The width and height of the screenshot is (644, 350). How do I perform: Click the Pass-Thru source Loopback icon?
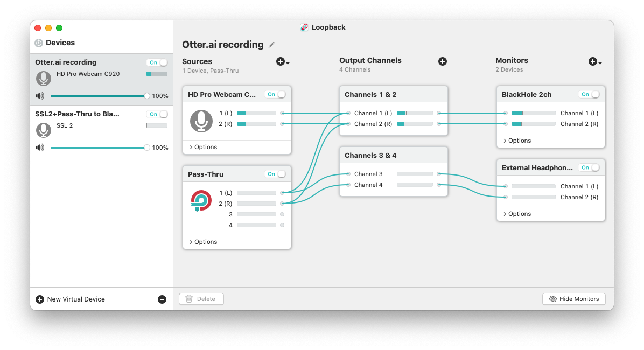(201, 200)
